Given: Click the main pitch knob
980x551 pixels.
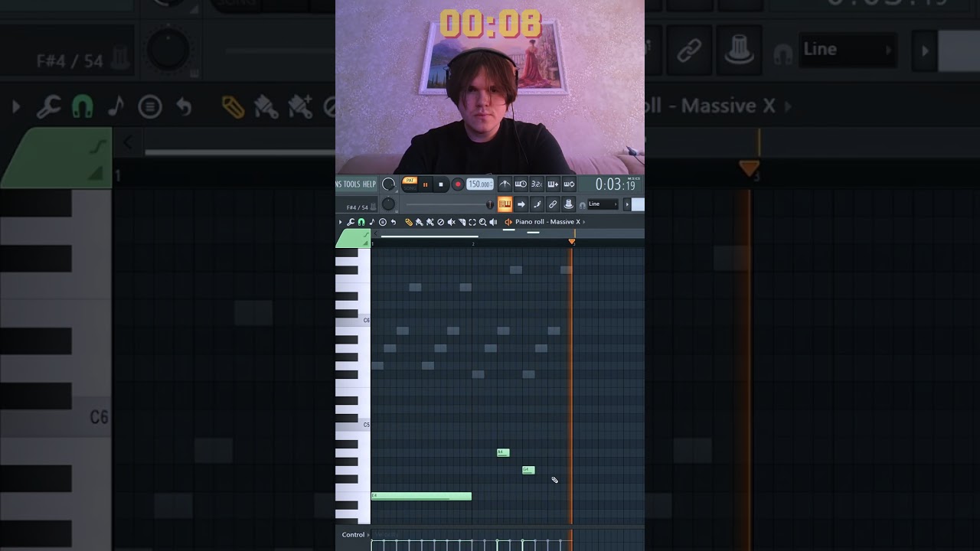Looking at the screenshot, I should 388,204.
